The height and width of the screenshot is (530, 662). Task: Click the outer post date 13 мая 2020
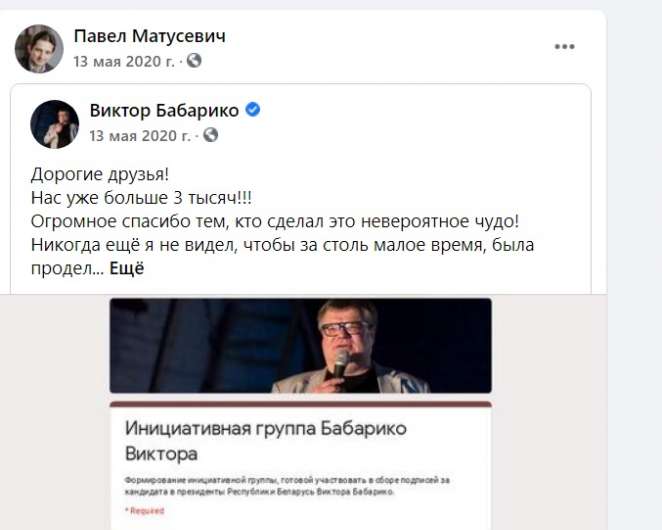124,62
